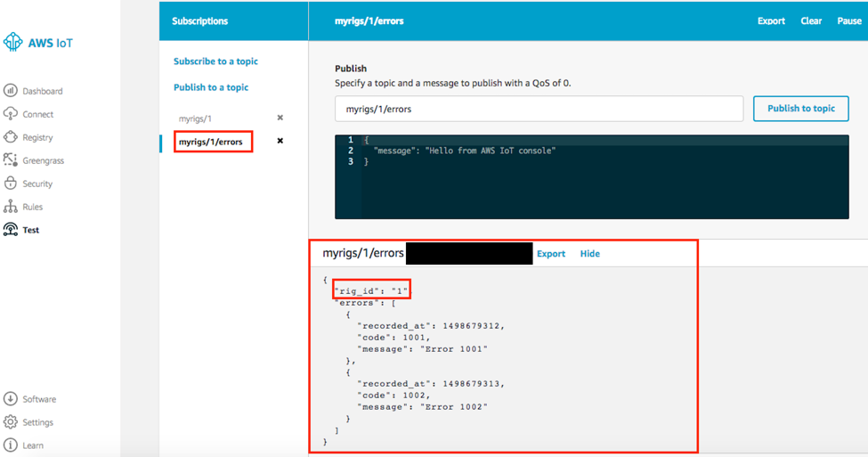The height and width of the screenshot is (457, 868).
Task: Open the Connect section label
Action: (x=38, y=114)
